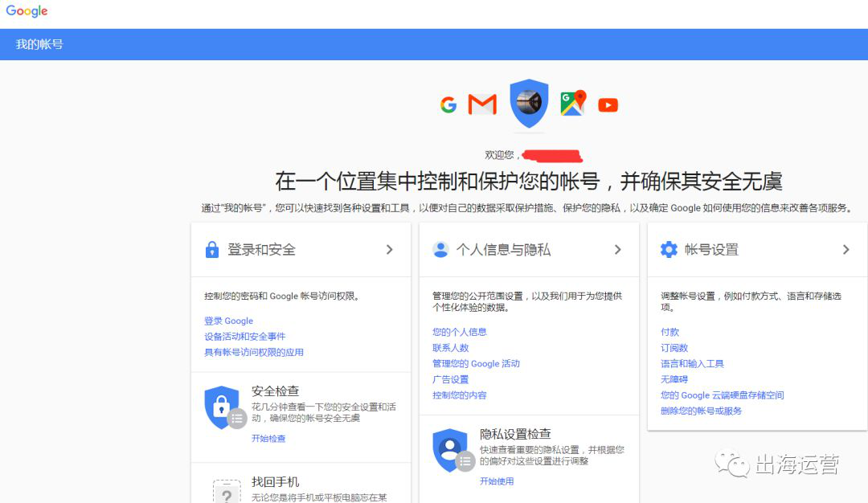Open the 删除您的帐号或服务 link
This screenshot has height=503, width=868.
[702, 411]
